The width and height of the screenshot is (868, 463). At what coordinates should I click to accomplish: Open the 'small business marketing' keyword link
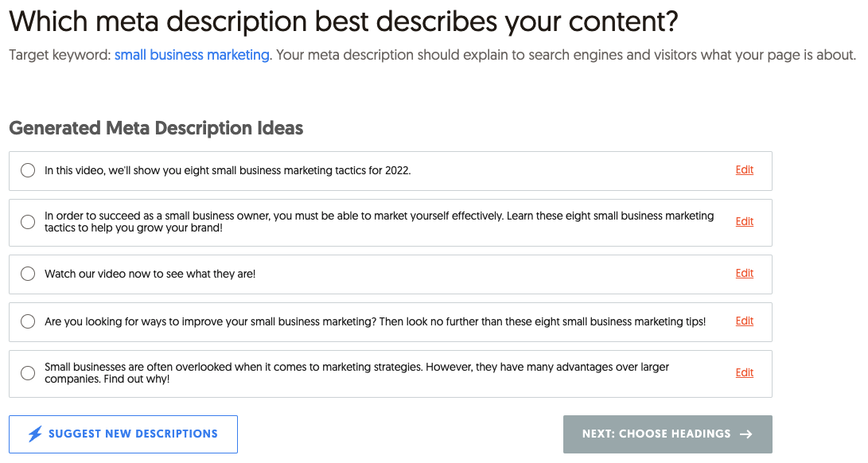(x=192, y=56)
